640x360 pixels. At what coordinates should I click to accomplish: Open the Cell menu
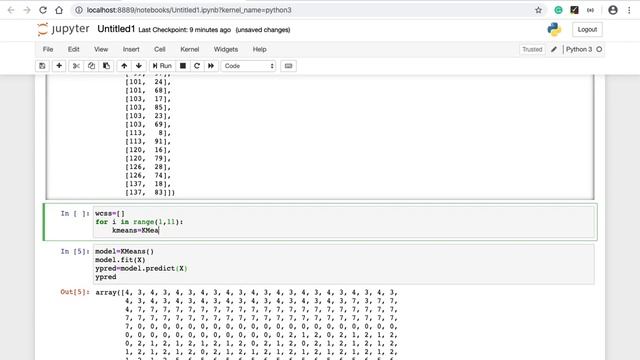pyautogui.click(x=160, y=49)
